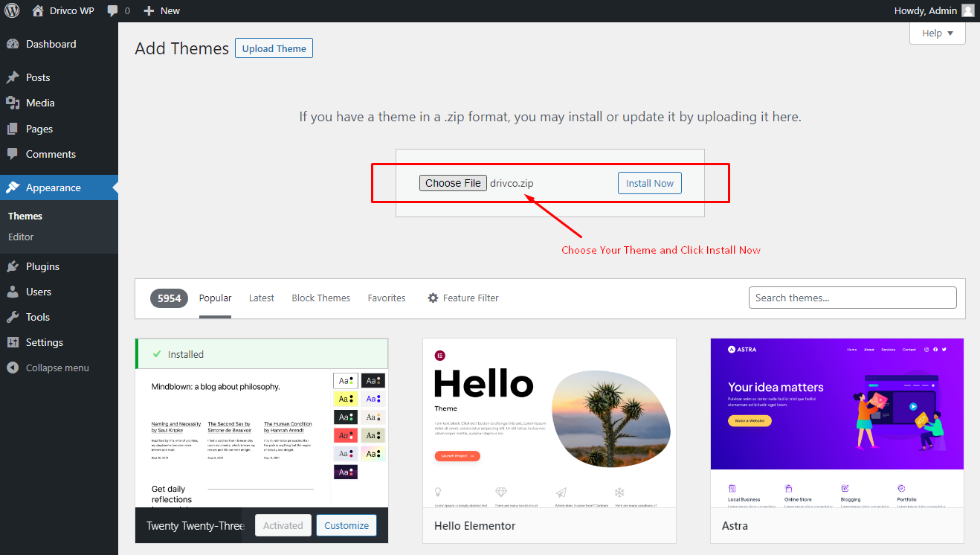Screen dimensions: 980x555
Task: Open the Users menu
Action: click(59, 292)
